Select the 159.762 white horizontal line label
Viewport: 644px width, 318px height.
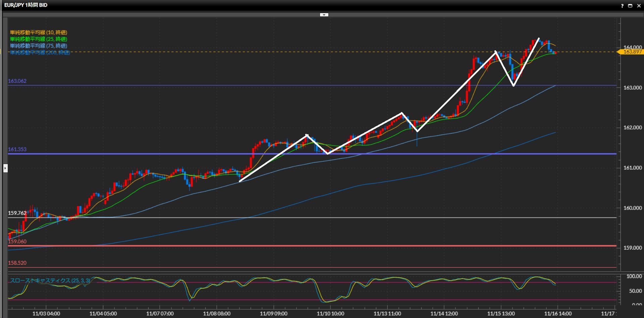click(x=17, y=213)
